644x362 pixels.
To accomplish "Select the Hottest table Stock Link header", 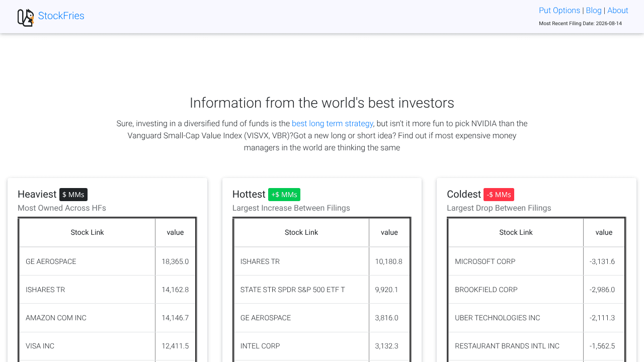I will point(301,232).
